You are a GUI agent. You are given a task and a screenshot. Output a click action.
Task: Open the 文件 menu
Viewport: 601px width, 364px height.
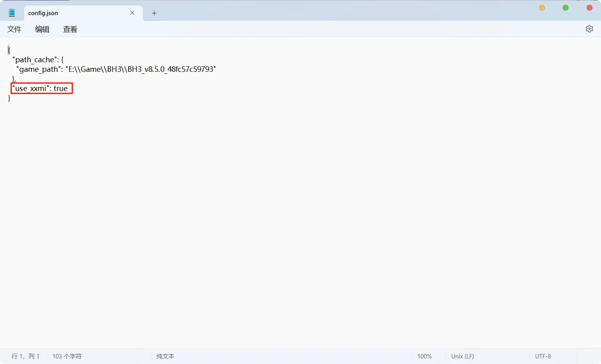coord(14,29)
